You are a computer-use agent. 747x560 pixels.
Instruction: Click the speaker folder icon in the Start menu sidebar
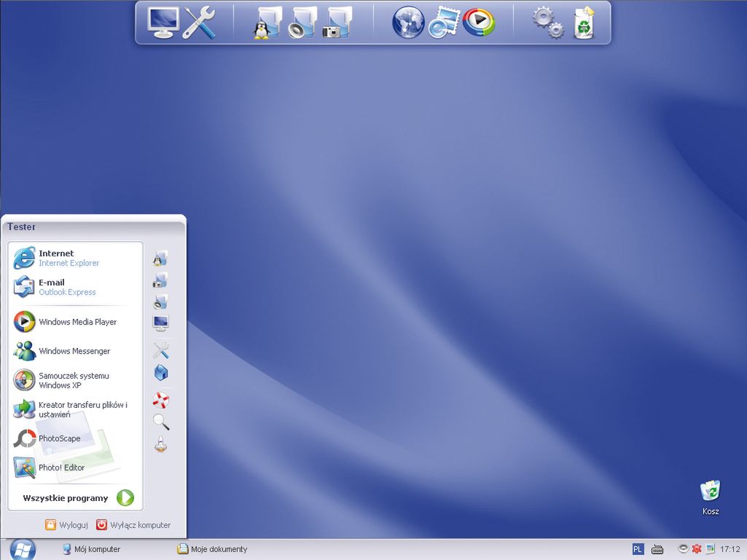[160, 301]
